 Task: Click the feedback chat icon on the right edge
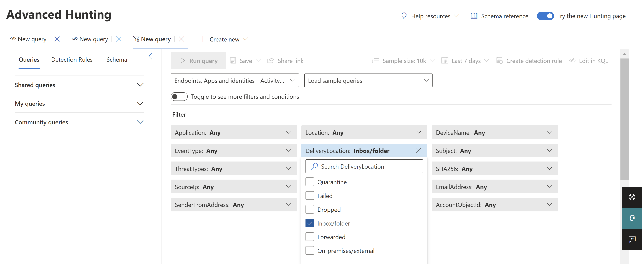pos(632,239)
